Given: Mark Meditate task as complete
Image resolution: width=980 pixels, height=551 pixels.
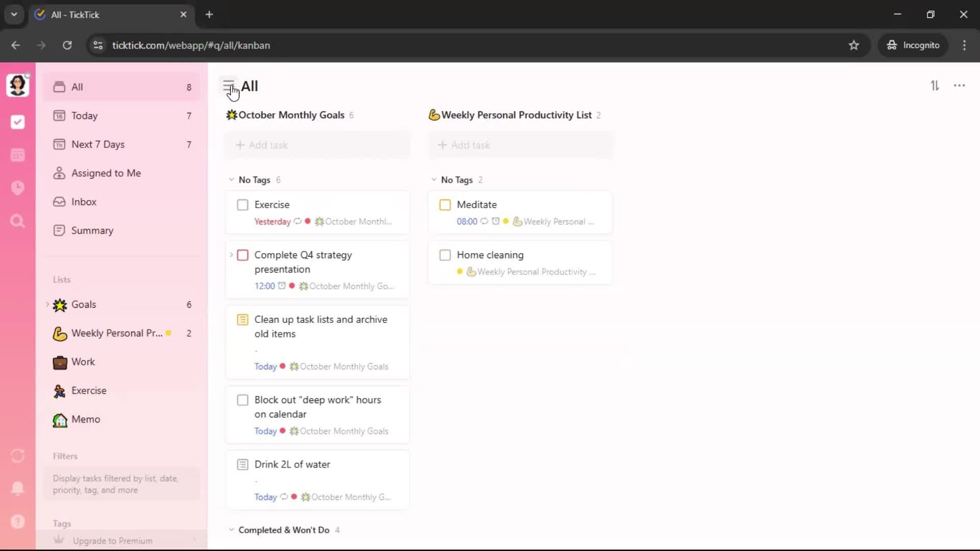Looking at the screenshot, I should [x=445, y=205].
